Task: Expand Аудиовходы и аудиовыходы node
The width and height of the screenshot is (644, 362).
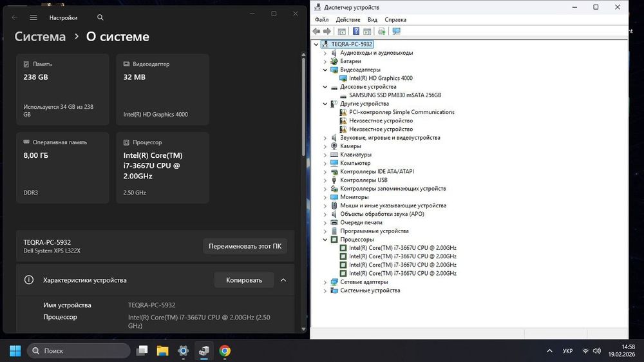Action: pyautogui.click(x=325, y=53)
